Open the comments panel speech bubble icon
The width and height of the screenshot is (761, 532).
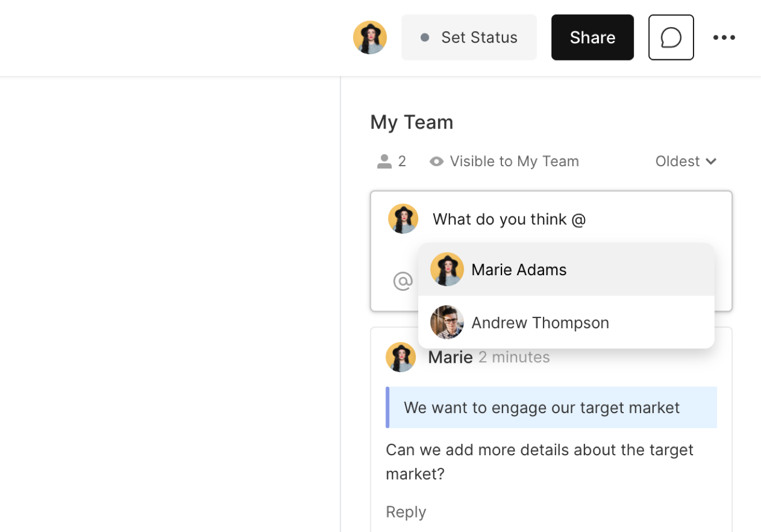point(670,38)
